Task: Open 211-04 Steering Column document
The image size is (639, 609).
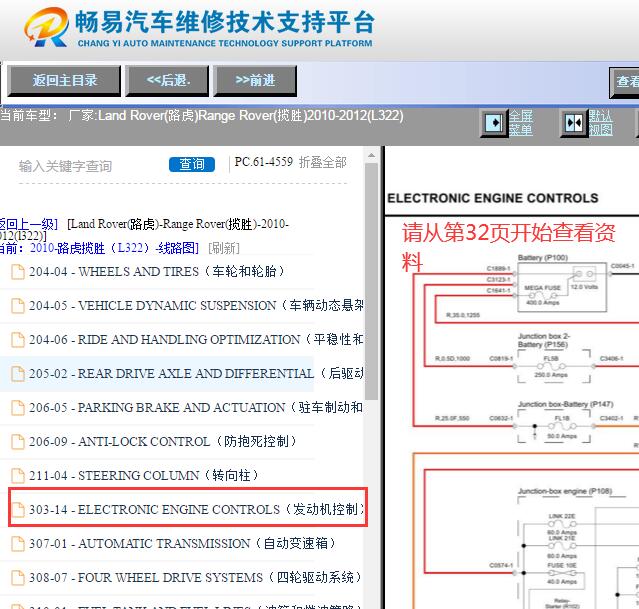Action: (143, 475)
